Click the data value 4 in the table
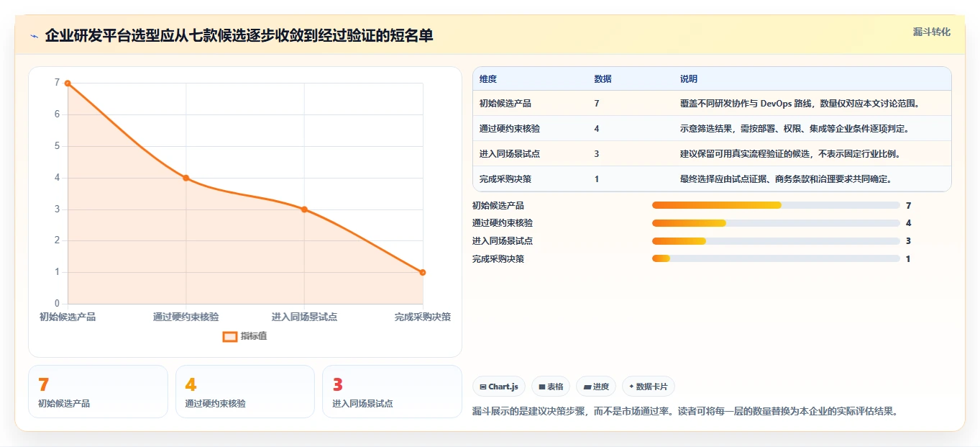The height and width of the screenshot is (447, 980). [597, 129]
